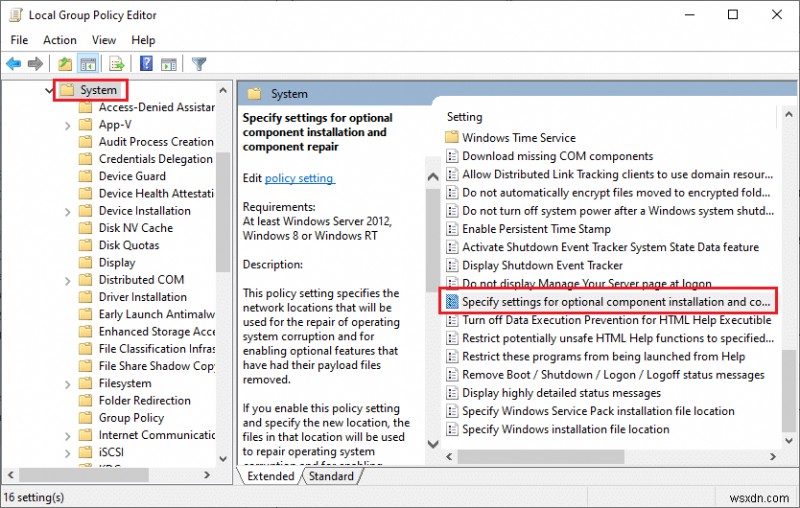Expand the Filesystem tree node
This screenshot has width=800, height=508.
pos(67,384)
